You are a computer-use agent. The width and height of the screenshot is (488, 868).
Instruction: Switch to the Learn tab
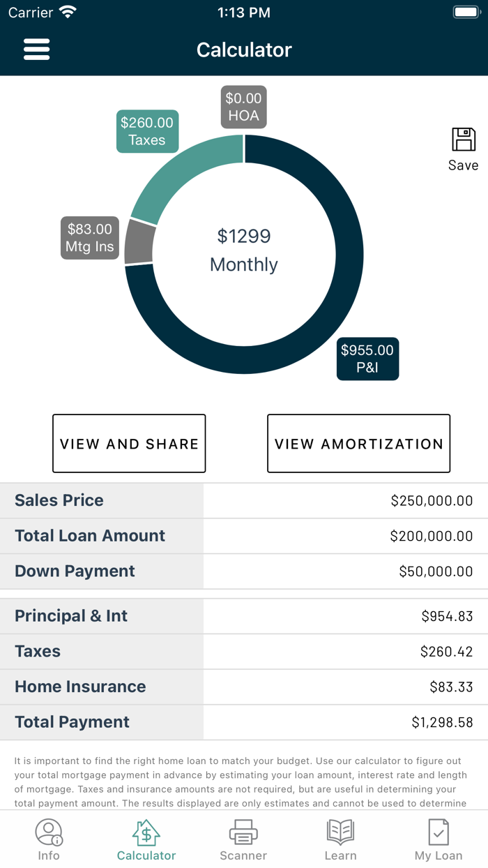point(341,832)
